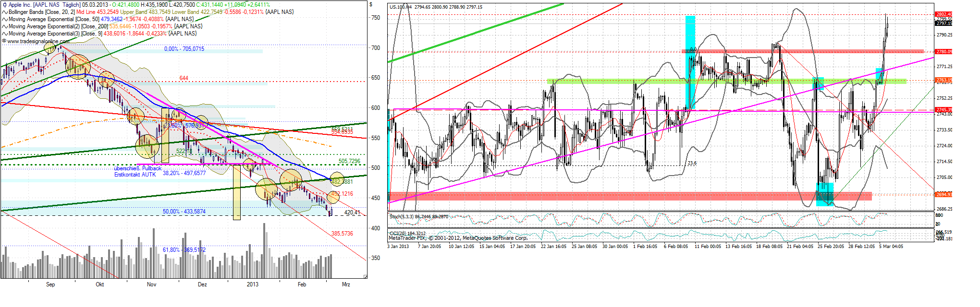The image size is (980, 307).
Task: Click the 5 Mar 04:05 date label
Action: (x=891, y=247)
